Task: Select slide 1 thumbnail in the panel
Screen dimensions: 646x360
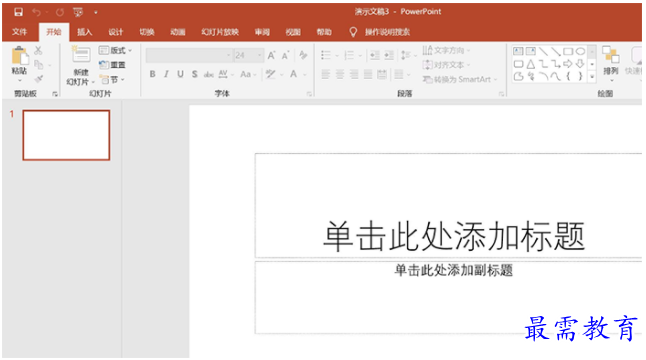Action: point(66,135)
